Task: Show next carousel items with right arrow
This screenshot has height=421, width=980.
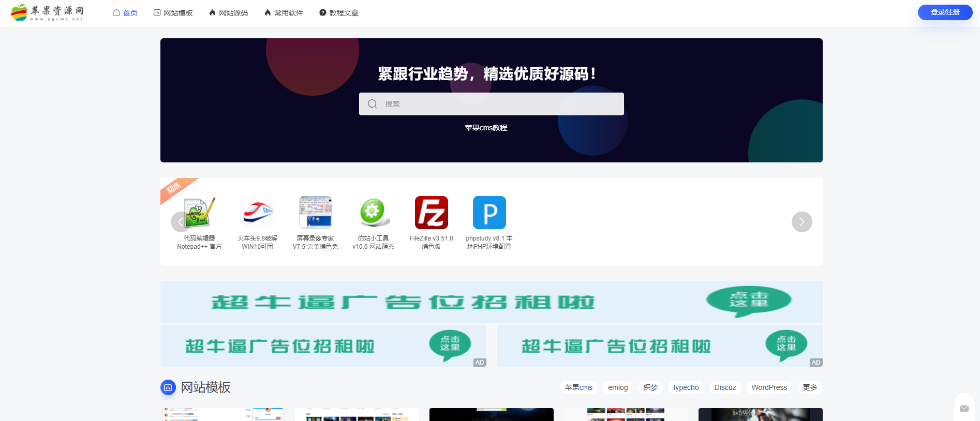Action: (x=801, y=222)
